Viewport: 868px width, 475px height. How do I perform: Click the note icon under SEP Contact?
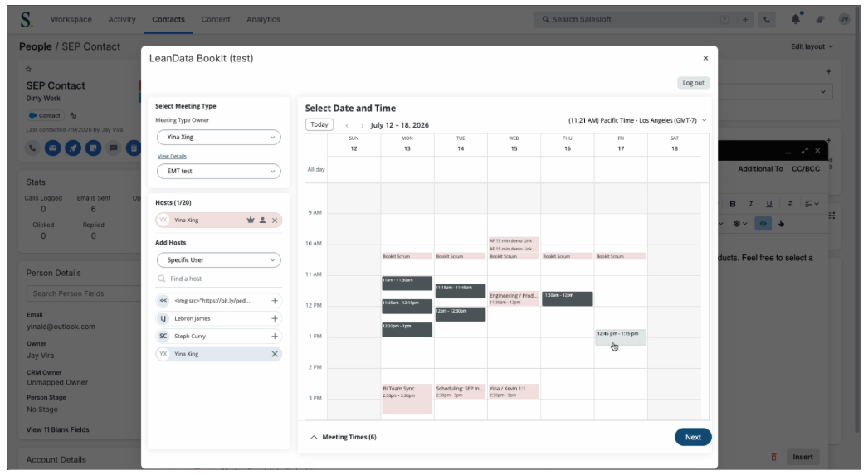click(93, 148)
